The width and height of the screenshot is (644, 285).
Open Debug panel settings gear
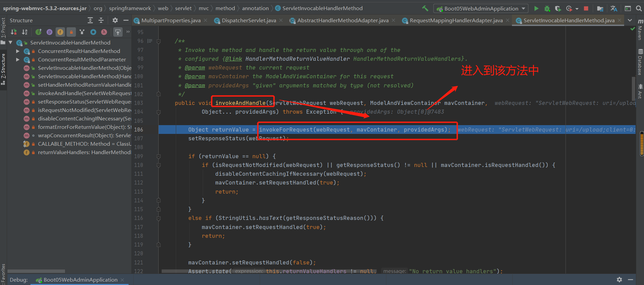pos(619,280)
